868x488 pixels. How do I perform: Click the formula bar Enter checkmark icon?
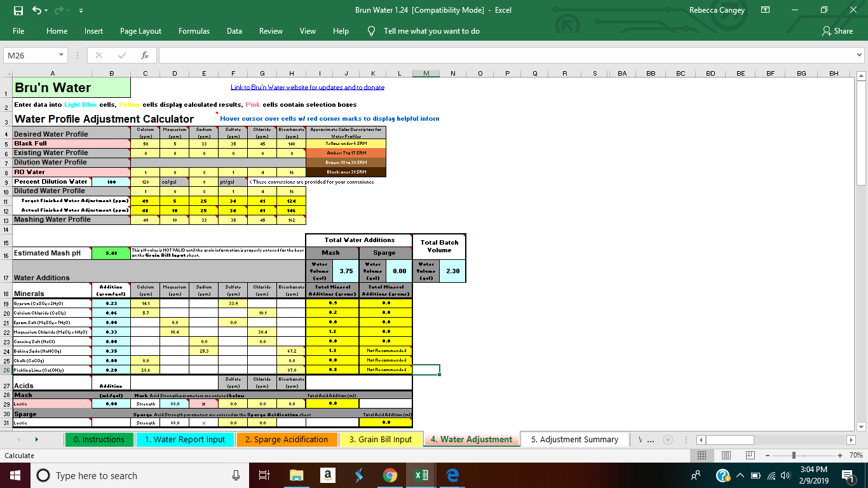click(x=122, y=55)
